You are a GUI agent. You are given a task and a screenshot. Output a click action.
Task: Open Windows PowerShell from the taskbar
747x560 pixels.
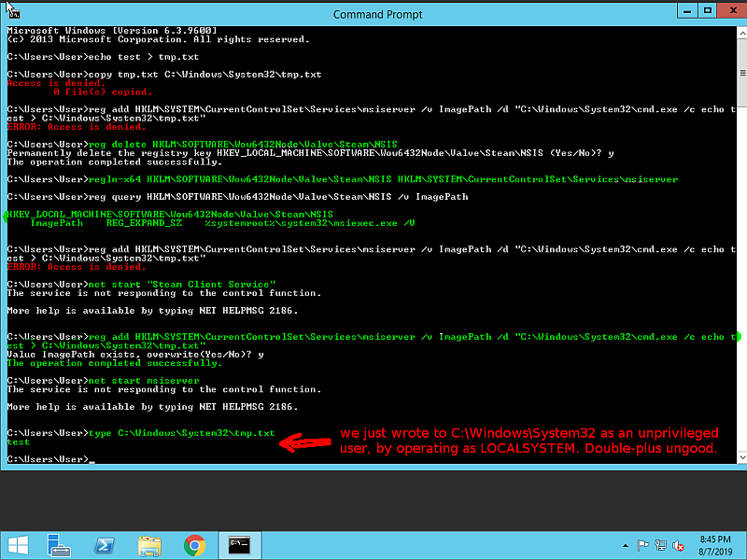point(105,545)
